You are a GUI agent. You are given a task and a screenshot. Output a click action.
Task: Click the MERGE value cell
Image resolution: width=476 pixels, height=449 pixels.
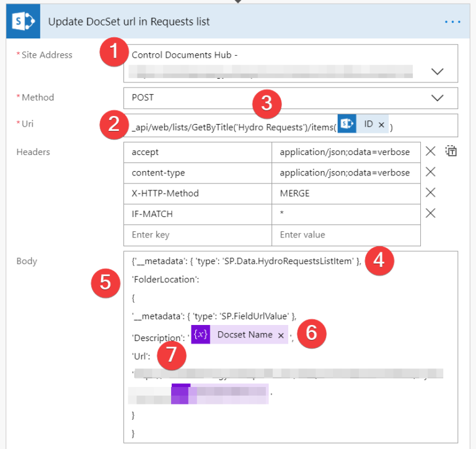(x=346, y=193)
